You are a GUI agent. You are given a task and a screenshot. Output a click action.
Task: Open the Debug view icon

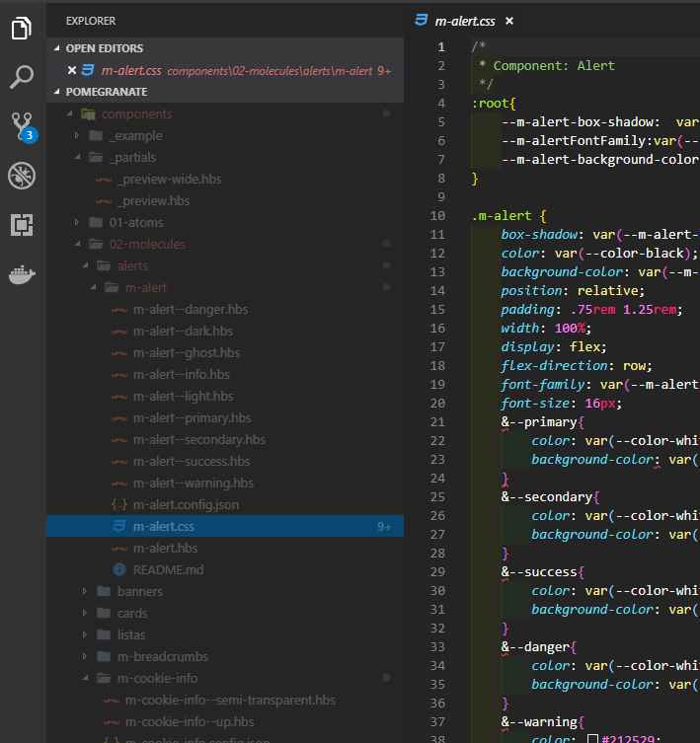click(22, 176)
